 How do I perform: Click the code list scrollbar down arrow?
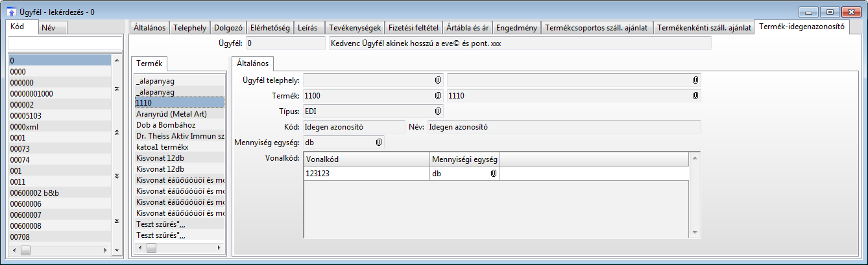pos(117,249)
